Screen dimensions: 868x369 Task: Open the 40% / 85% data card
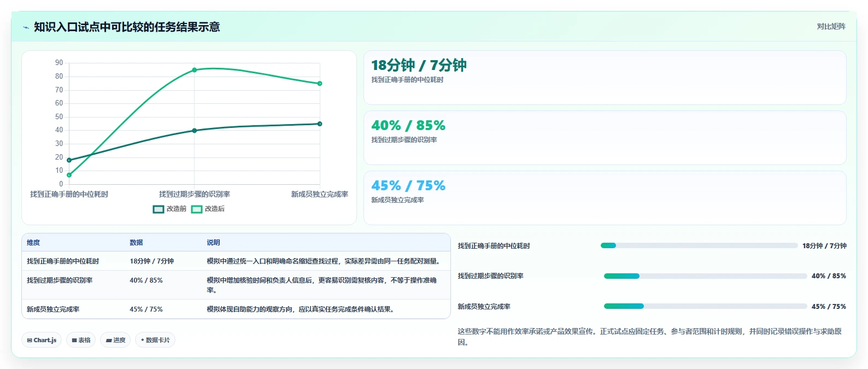[605, 138]
